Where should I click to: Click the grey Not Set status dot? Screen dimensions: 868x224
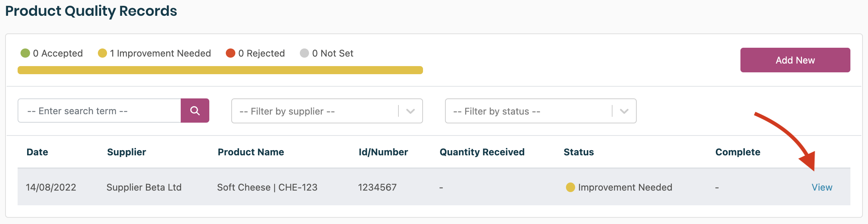pos(304,53)
